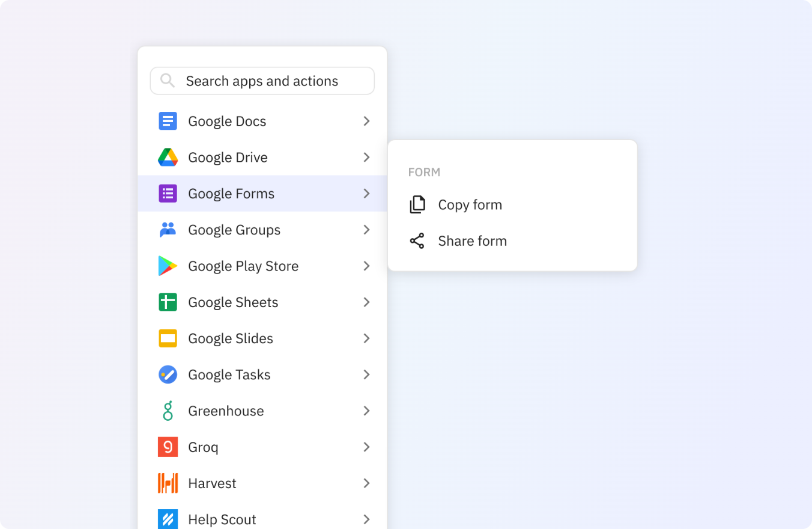The width and height of the screenshot is (812, 529).
Task: Open the Google Docs menu entry
Action: (x=262, y=121)
